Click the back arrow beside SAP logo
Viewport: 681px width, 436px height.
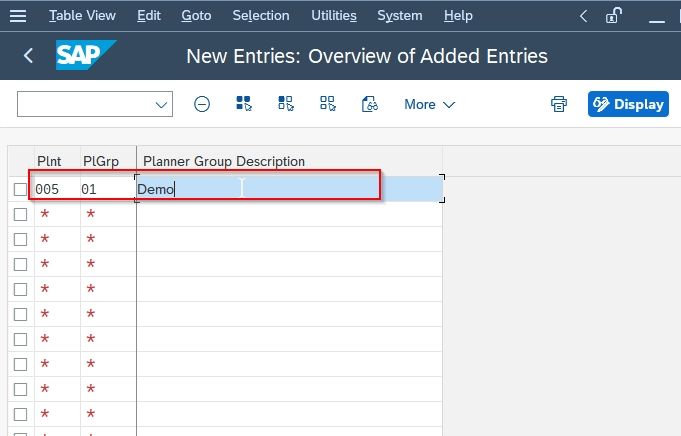pyautogui.click(x=28, y=56)
